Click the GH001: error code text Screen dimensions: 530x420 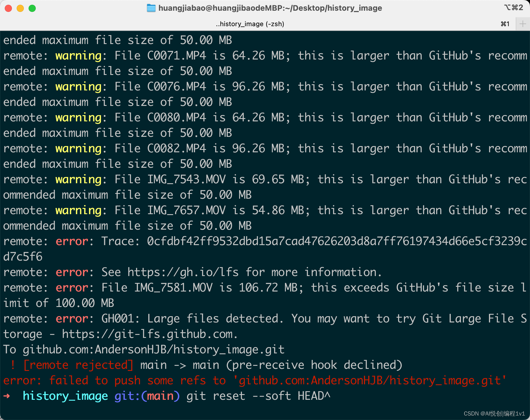[121, 319]
